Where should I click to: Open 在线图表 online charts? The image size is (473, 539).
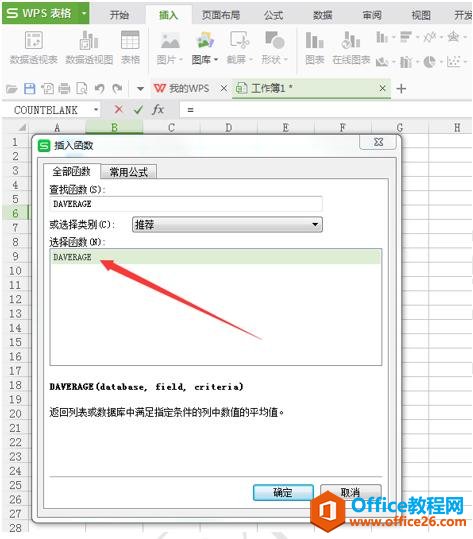[351, 48]
